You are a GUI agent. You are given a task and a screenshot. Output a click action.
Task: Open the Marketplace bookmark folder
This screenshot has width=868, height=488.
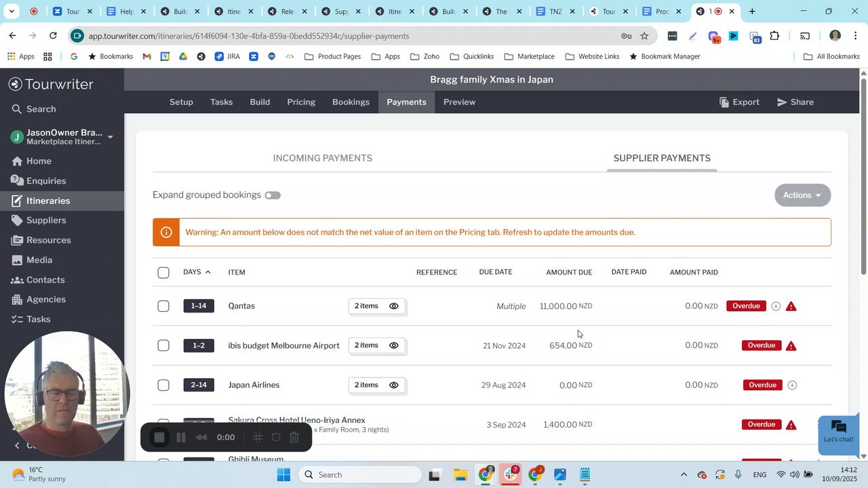tap(529, 56)
